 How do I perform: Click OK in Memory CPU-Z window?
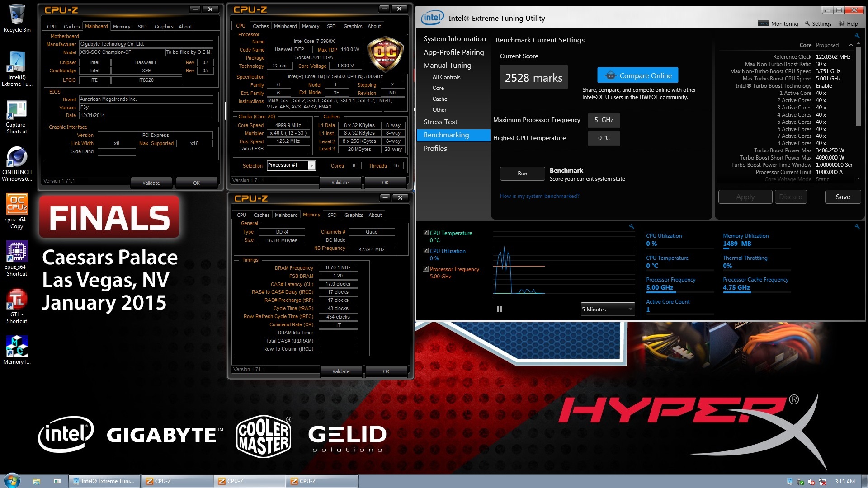(386, 371)
